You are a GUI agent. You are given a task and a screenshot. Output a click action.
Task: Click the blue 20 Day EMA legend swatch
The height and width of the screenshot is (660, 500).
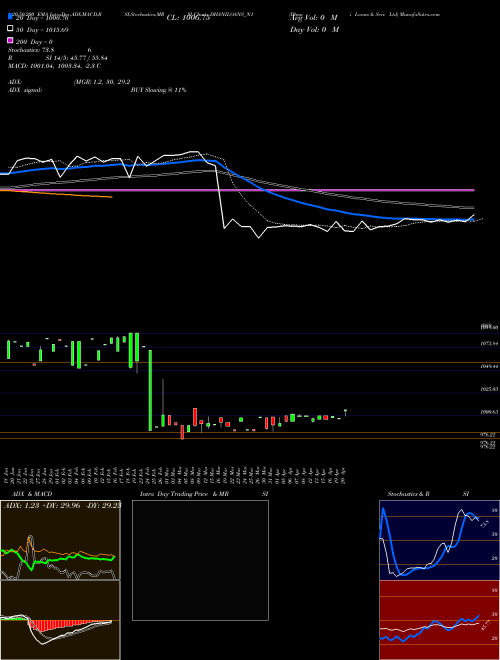click(10, 16)
